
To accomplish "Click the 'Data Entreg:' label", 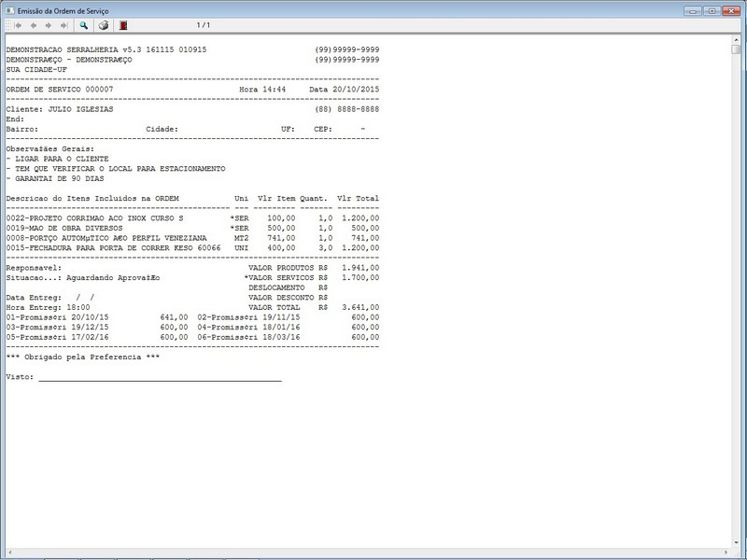I will point(34,298).
